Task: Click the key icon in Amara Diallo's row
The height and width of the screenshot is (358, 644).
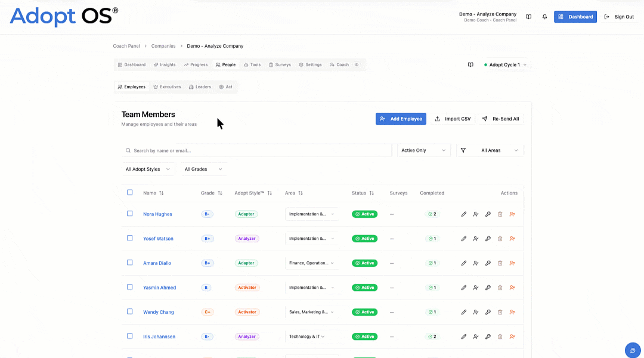Action: click(488, 263)
